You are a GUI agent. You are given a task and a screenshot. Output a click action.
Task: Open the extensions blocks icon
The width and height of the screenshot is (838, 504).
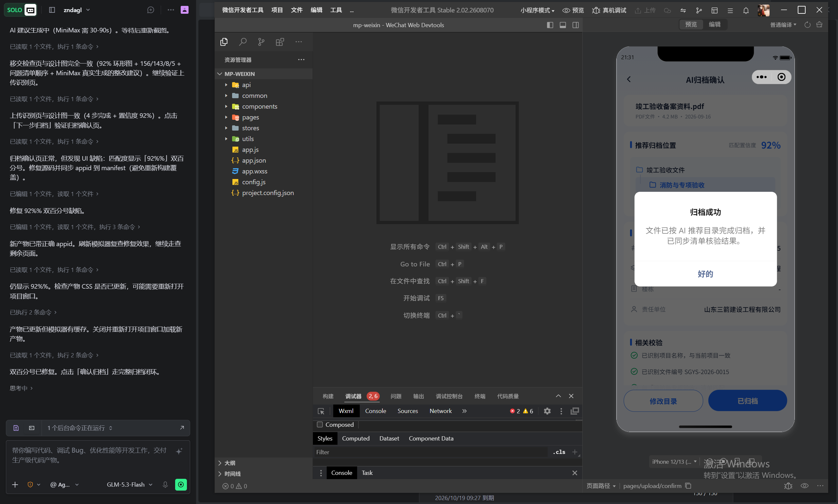pos(280,42)
